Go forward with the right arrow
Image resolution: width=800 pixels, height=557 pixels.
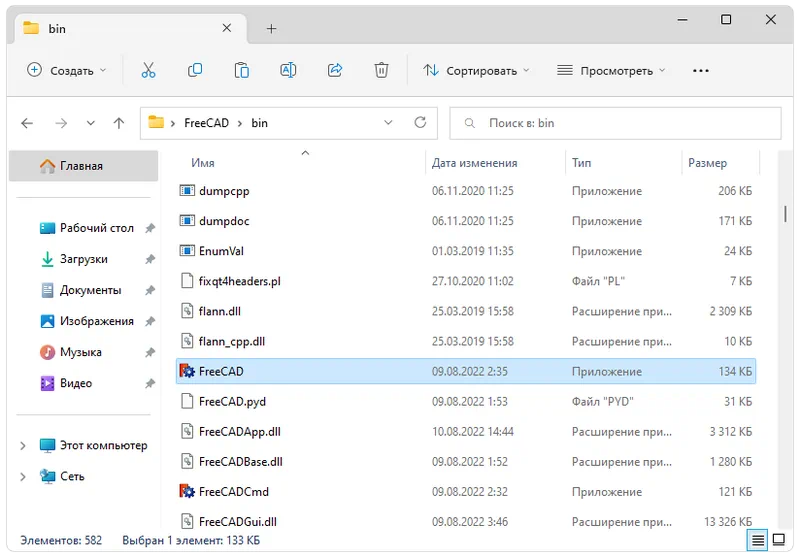tap(61, 123)
